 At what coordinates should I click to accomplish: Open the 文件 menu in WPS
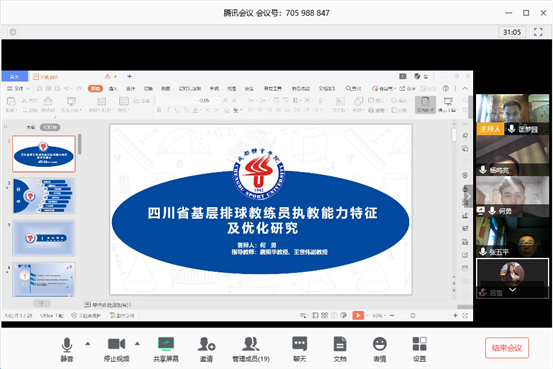click(18, 89)
